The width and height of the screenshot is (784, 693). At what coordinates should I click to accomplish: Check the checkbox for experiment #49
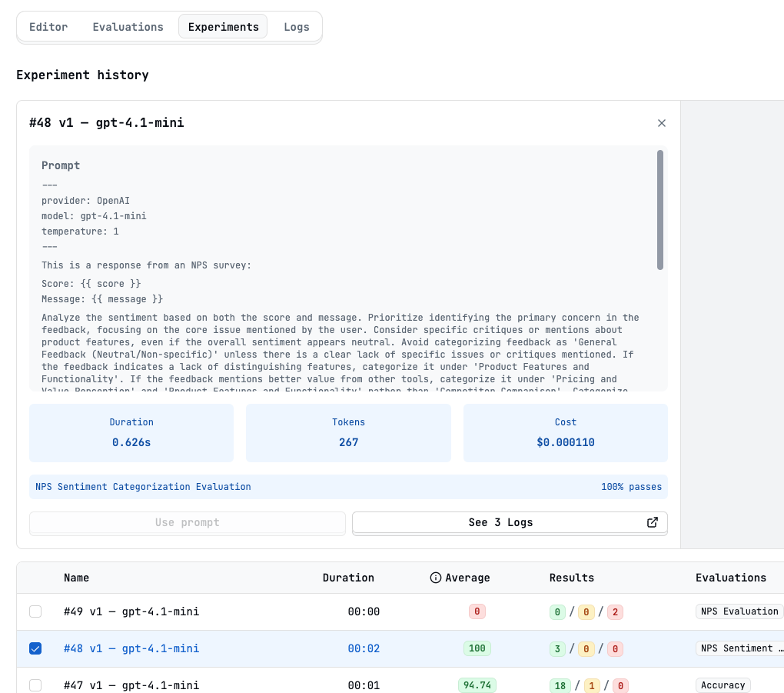[x=35, y=611]
